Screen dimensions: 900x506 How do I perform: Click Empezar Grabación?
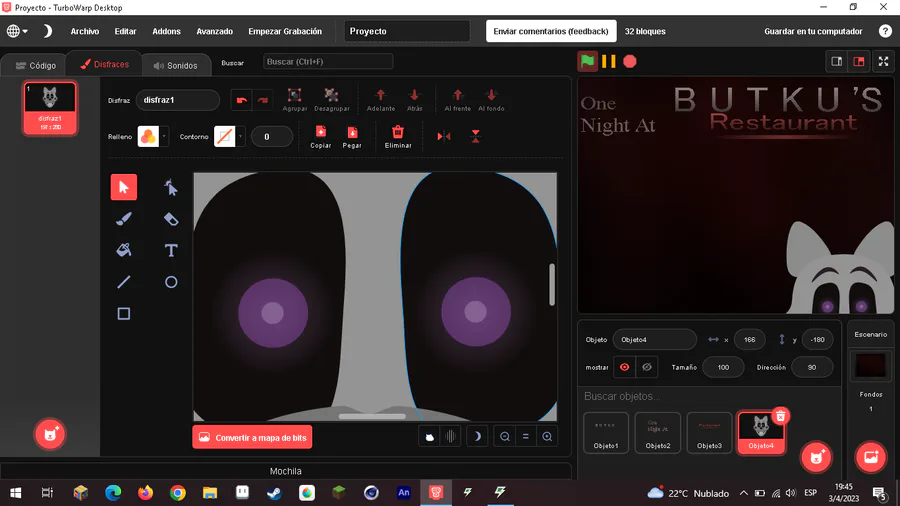[285, 31]
